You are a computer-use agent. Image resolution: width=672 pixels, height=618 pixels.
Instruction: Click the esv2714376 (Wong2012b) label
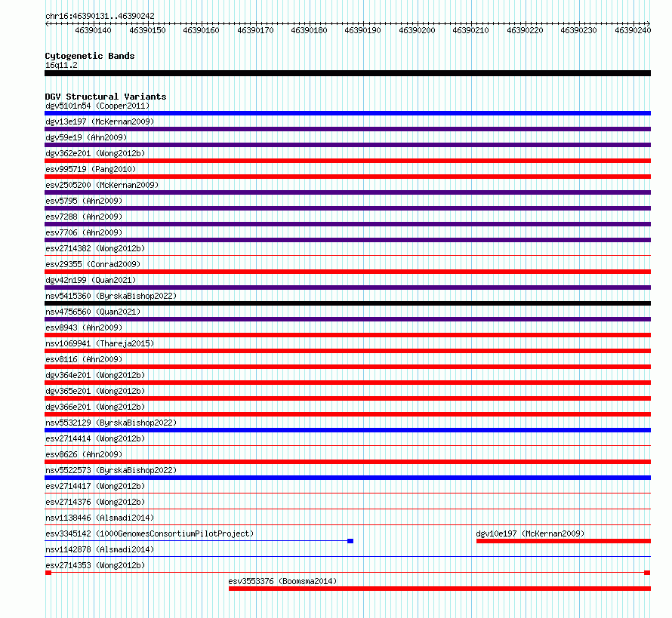click(x=95, y=502)
